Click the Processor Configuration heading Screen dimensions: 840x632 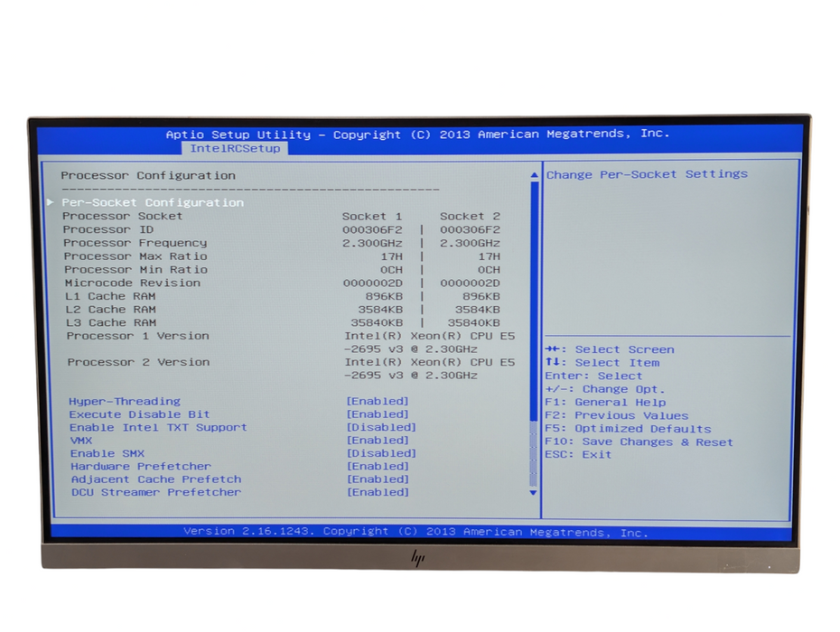[x=148, y=176]
